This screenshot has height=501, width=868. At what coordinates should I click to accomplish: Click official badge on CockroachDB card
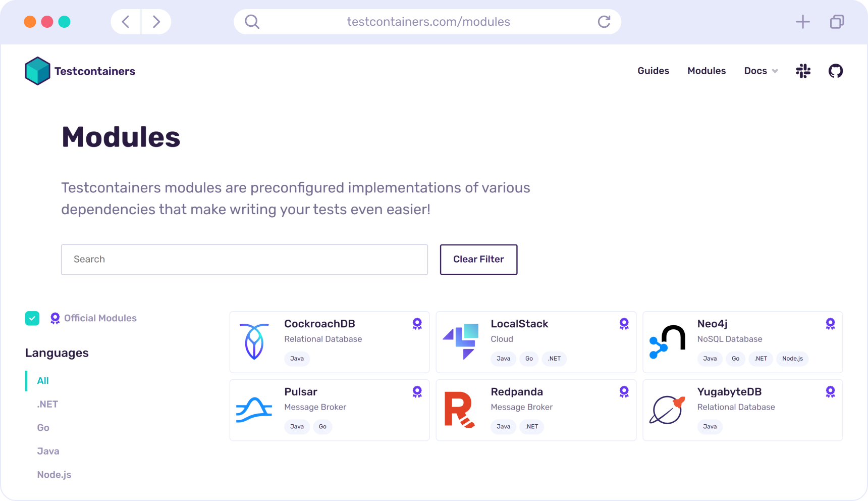pyautogui.click(x=417, y=324)
